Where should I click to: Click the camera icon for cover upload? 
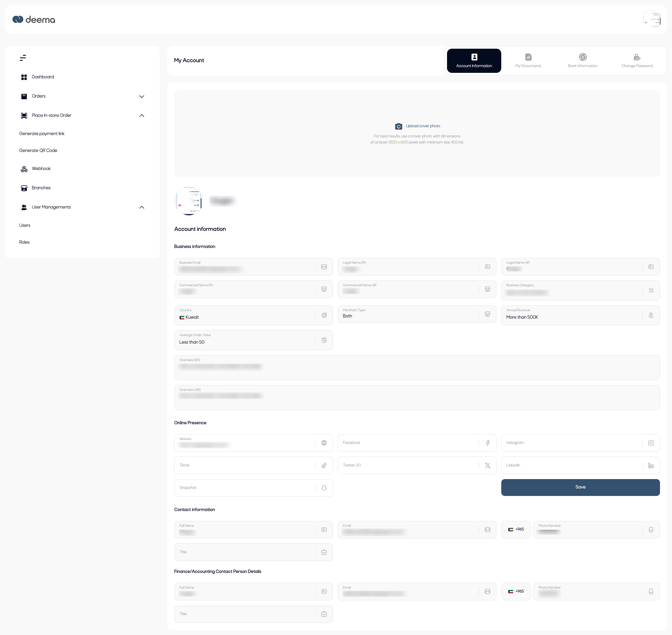tap(398, 126)
